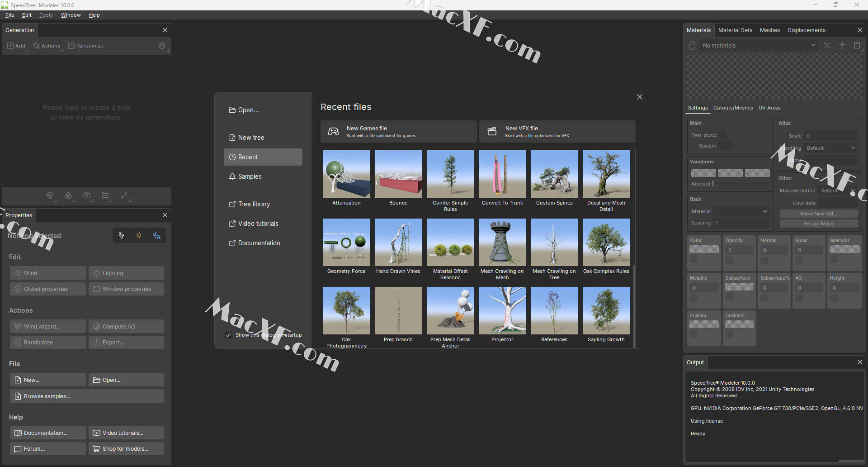
Task: Select the hierarchy mode icon in Properties
Action: pos(121,235)
